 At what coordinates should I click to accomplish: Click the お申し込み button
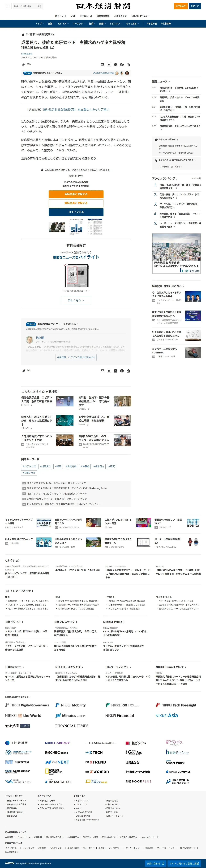click(181, 6)
